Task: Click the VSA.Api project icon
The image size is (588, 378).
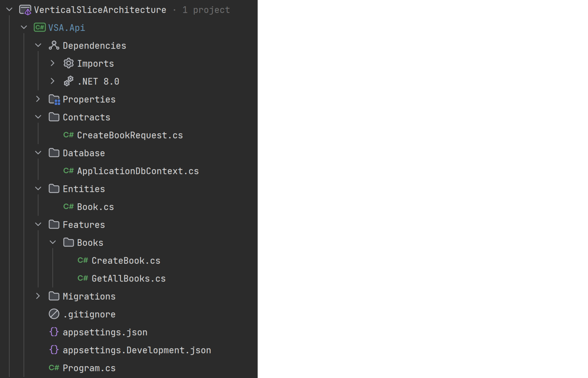Action: pyautogui.click(x=39, y=27)
